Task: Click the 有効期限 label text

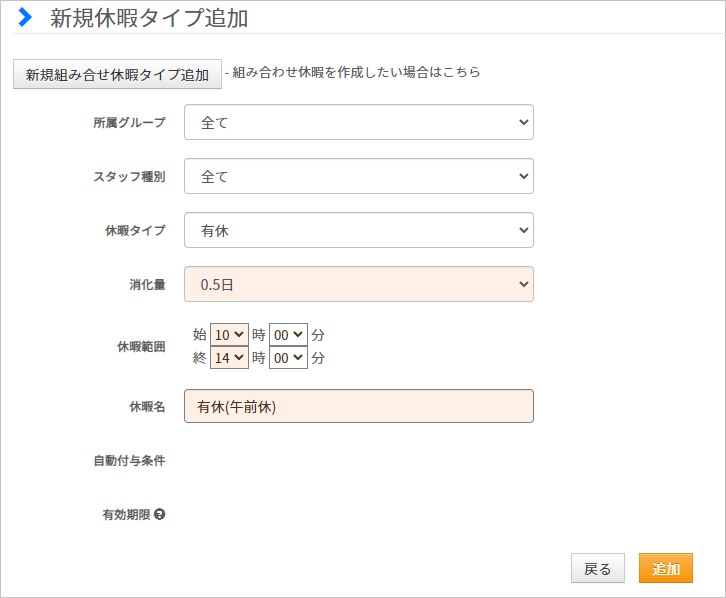Action: [x=126, y=515]
